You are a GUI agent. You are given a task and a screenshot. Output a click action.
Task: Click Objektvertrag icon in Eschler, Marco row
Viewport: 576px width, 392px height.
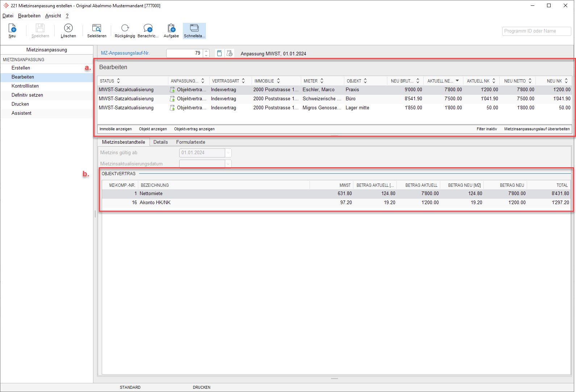coord(172,90)
